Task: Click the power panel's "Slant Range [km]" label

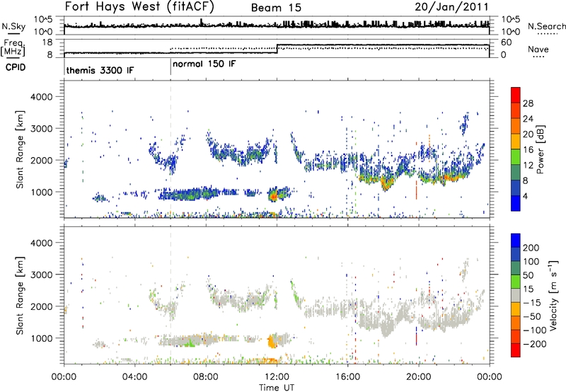Action: click(x=20, y=149)
